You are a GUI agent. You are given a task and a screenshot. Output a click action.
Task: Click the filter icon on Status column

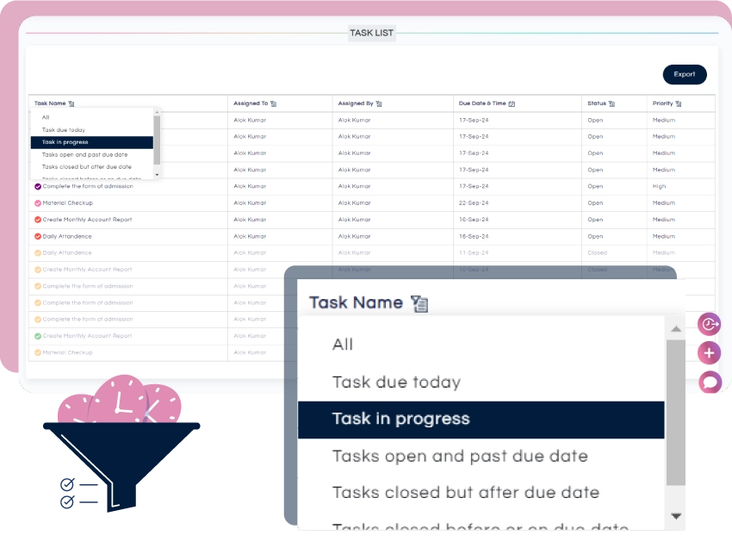pyautogui.click(x=613, y=103)
